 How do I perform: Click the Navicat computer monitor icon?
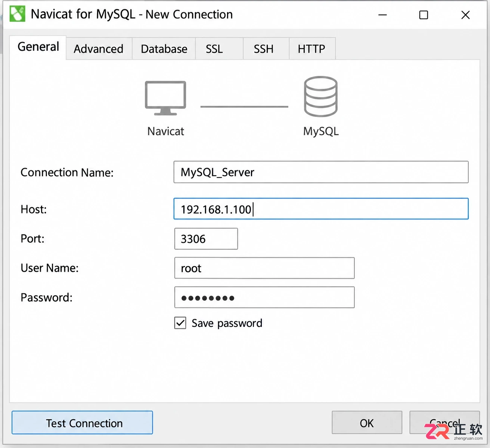(165, 98)
